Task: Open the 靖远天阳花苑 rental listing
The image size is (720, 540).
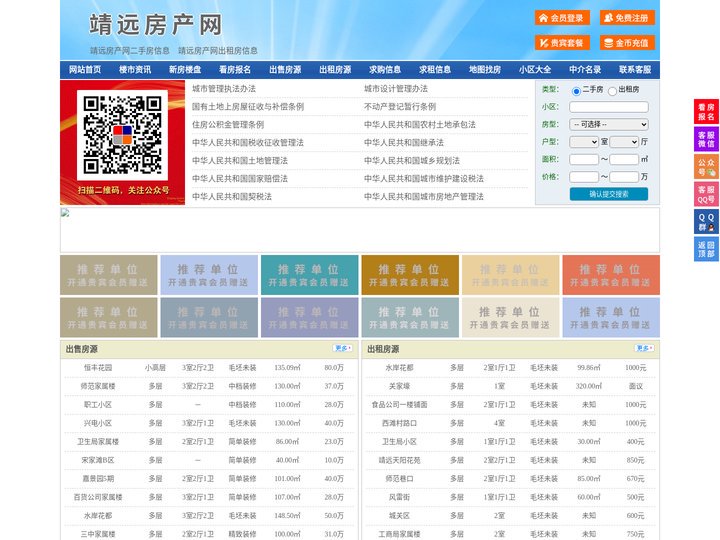Action: (x=399, y=460)
